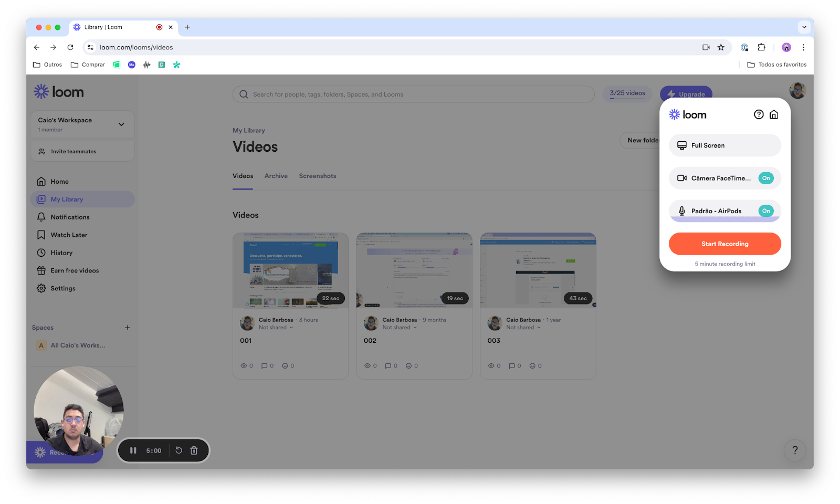
Task: Open Outros bookmarks folder
Action: (47, 65)
